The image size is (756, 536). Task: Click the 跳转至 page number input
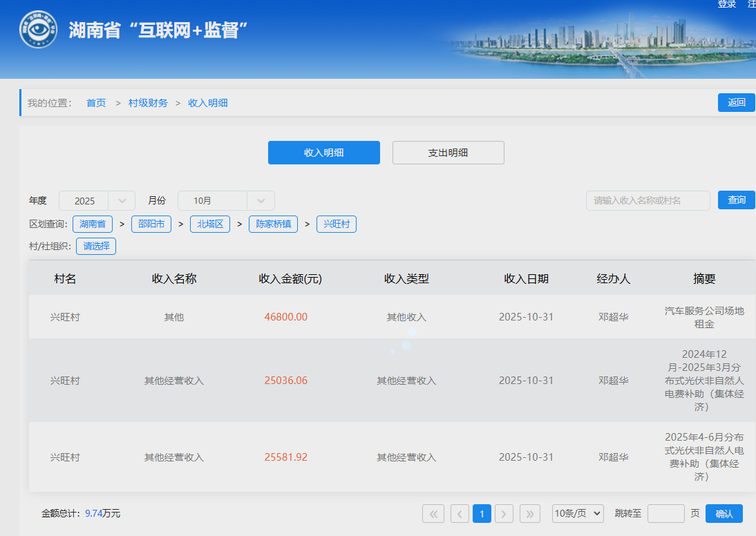coord(665,514)
